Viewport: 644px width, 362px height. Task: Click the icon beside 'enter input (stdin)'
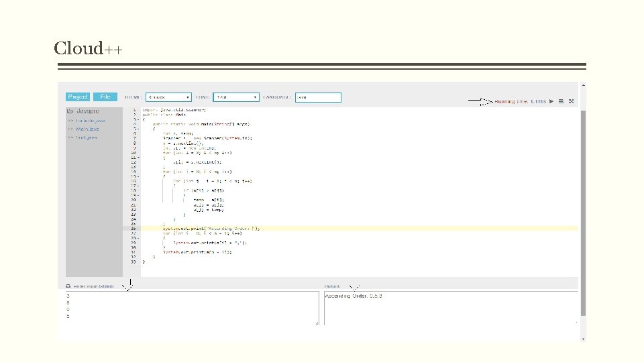tap(68, 286)
